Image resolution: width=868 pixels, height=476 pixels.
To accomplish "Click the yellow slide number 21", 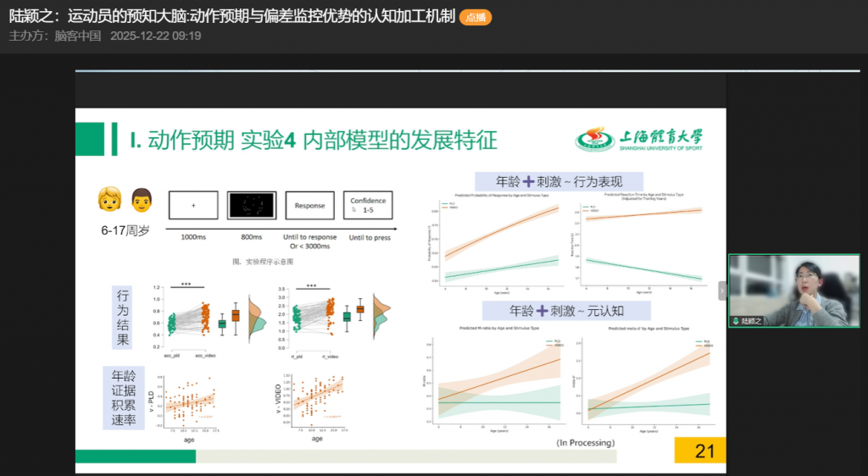I will click(x=700, y=451).
